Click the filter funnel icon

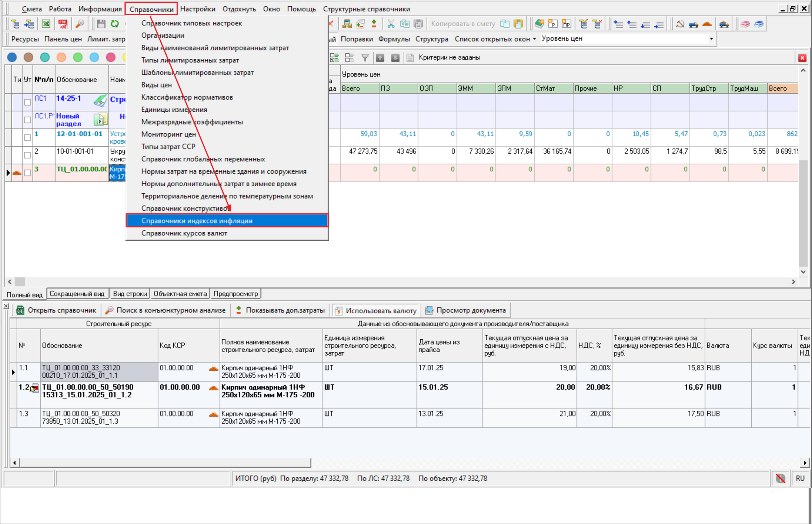pyautogui.click(x=365, y=58)
